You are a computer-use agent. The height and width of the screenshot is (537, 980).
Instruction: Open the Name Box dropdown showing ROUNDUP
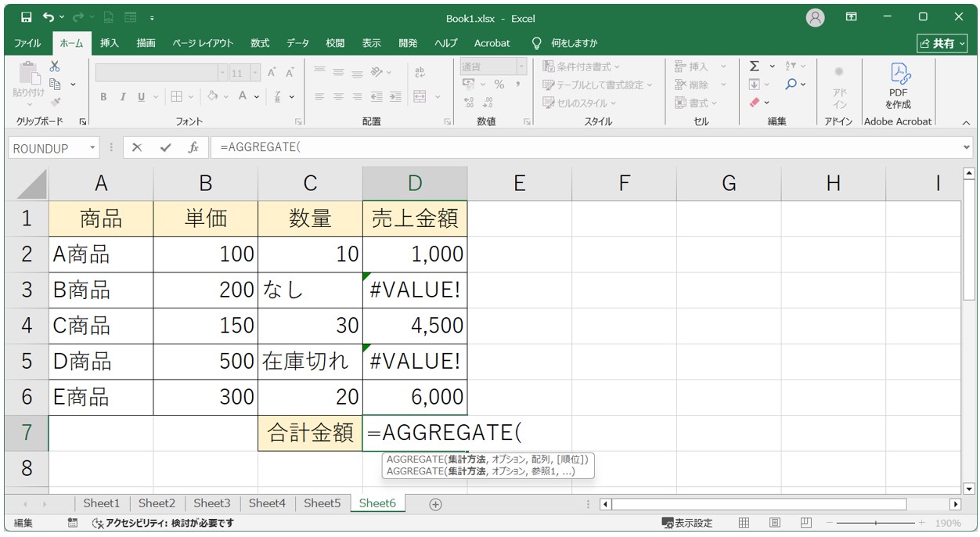click(x=92, y=148)
